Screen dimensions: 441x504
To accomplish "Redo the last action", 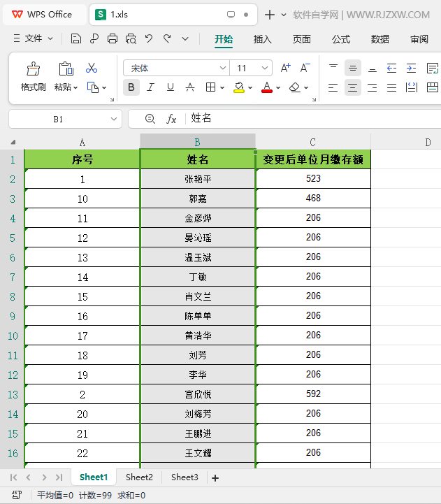I will (x=167, y=39).
